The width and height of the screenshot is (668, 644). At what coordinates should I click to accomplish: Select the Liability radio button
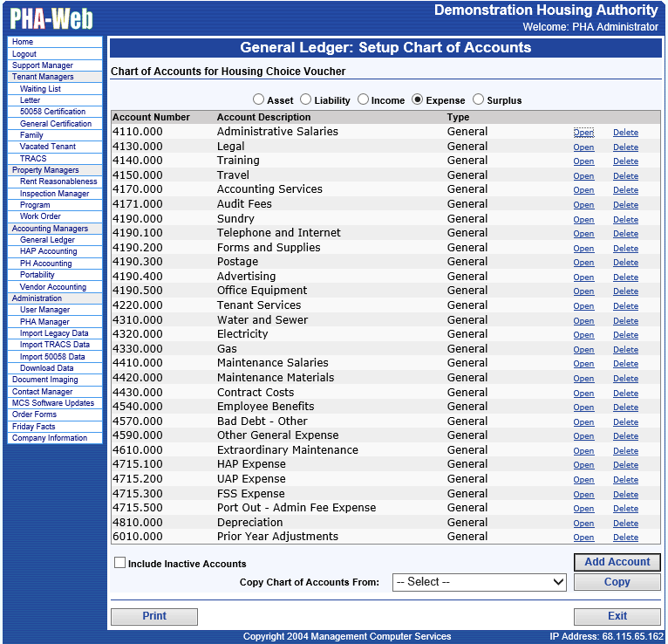[305, 99]
